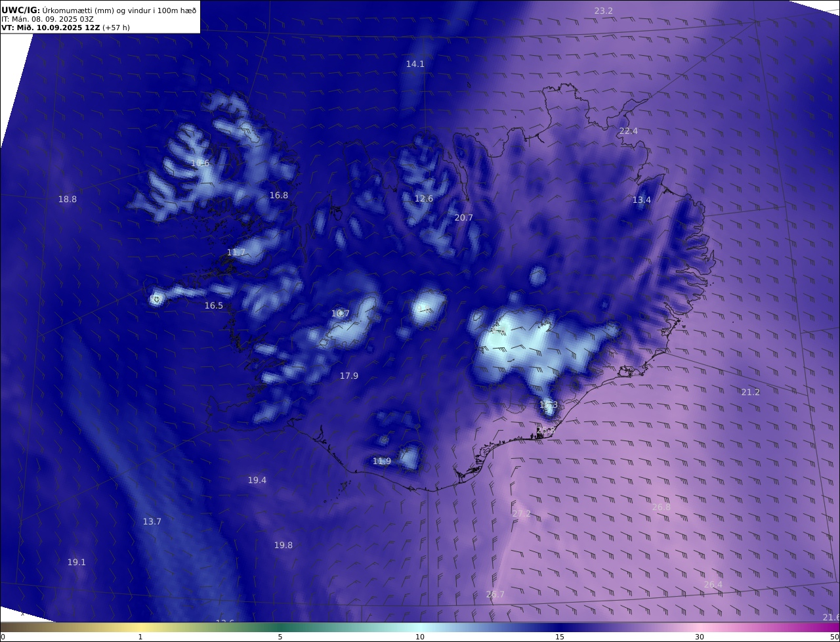Click the value label 17.9
840x642 pixels.
click(348, 375)
